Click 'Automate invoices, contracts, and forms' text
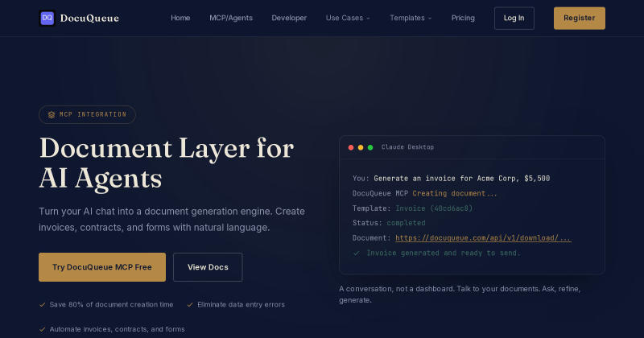644x338 pixels. pos(117,329)
